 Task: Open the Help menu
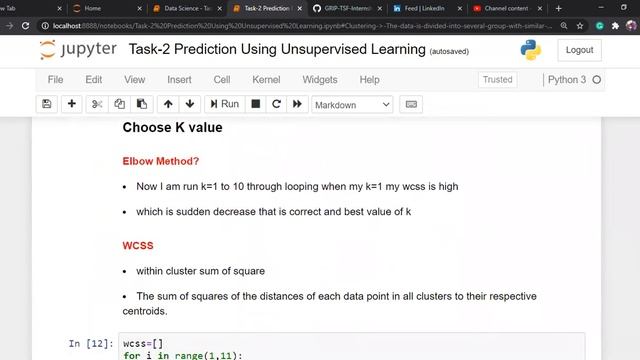click(x=369, y=80)
